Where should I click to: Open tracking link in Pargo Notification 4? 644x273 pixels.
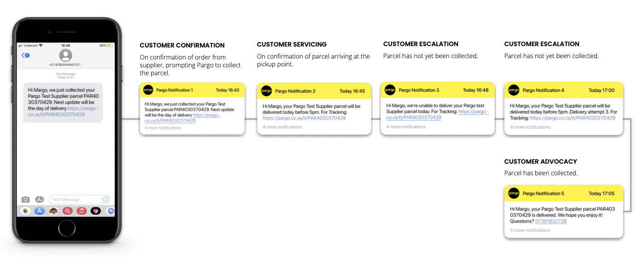pos(573,118)
